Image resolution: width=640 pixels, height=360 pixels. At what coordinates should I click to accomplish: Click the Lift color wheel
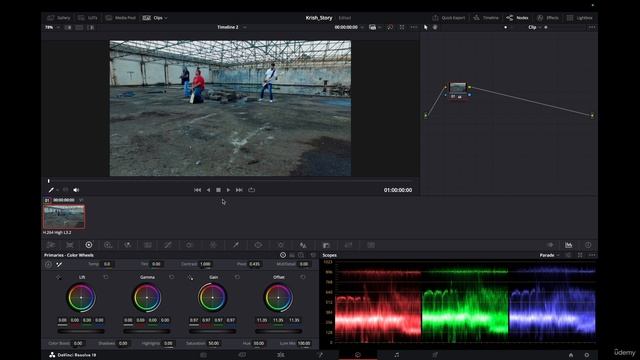(81, 298)
